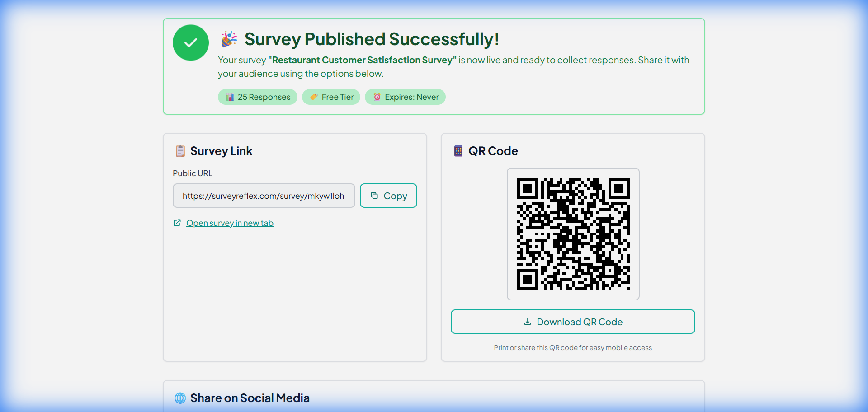Click the globe icon next to Share on Social Media
Screen dimensions: 868x412
coord(180,398)
